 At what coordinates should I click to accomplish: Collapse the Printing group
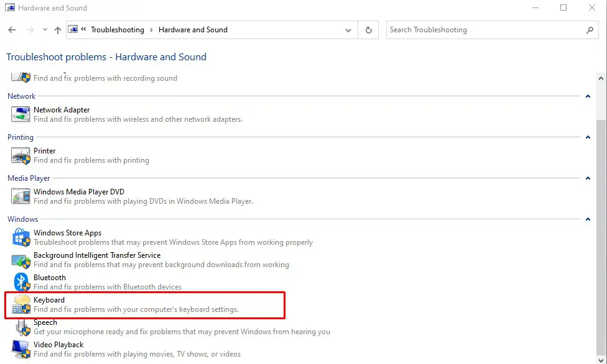(588, 137)
